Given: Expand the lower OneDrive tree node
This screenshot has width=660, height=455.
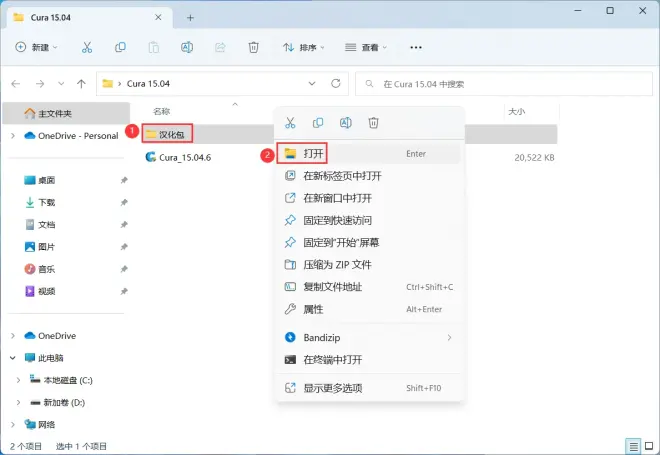Looking at the screenshot, I should click(x=13, y=335).
